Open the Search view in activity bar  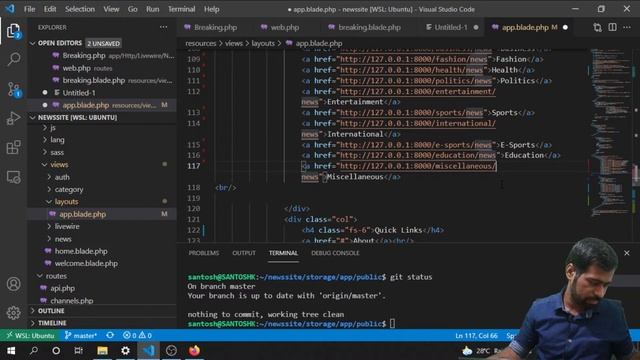[13, 60]
